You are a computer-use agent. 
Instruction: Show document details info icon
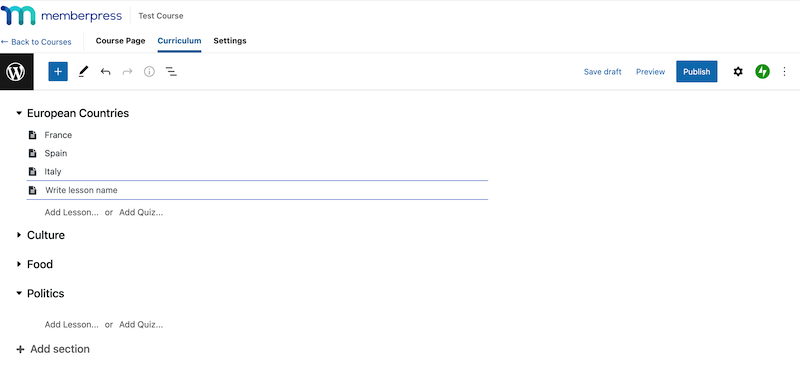point(149,72)
